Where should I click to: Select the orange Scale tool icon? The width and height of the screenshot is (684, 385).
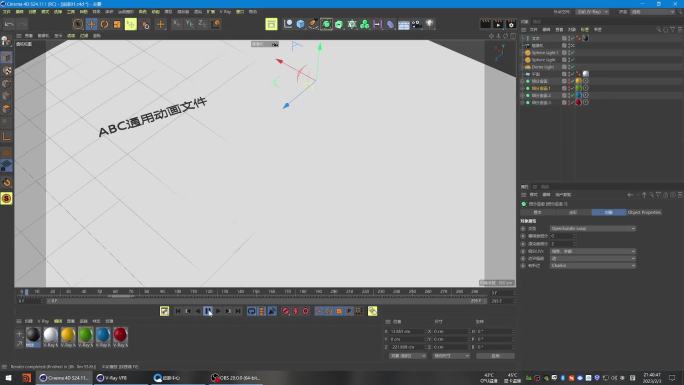click(117, 24)
